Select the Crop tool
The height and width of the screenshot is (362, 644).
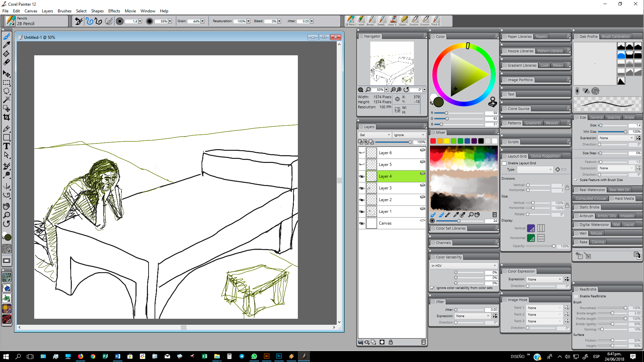pos(6,117)
